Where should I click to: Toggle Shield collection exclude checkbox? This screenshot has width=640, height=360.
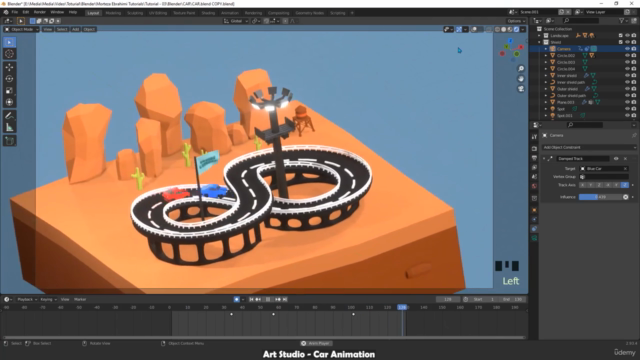[x=620, y=42]
